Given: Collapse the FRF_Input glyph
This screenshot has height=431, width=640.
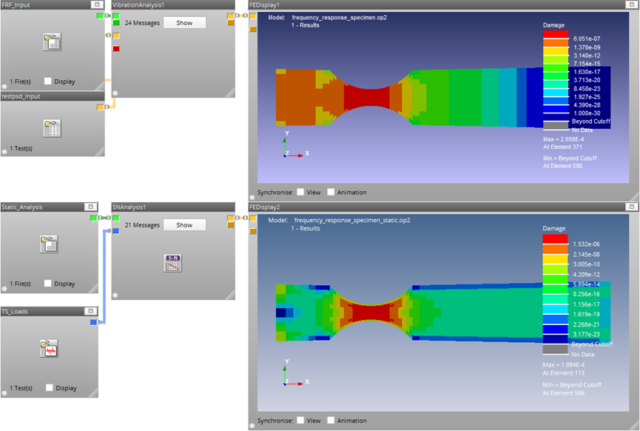Looking at the screenshot, I should coord(97,4).
